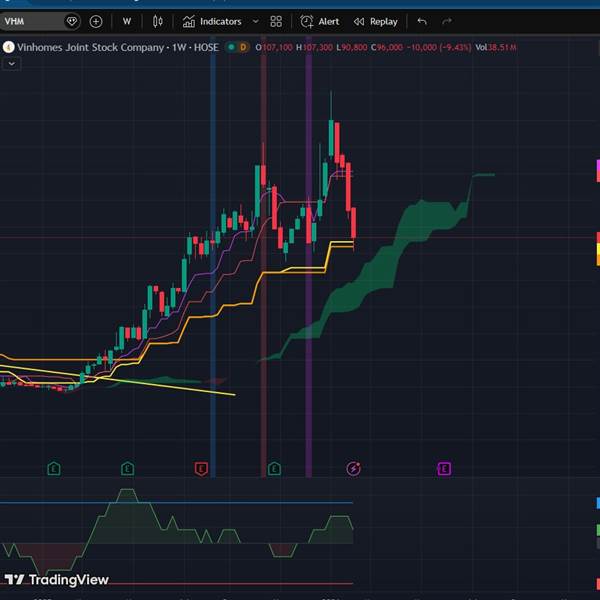Open the second green earnings E marker
The image size is (600, 600).
127,468
